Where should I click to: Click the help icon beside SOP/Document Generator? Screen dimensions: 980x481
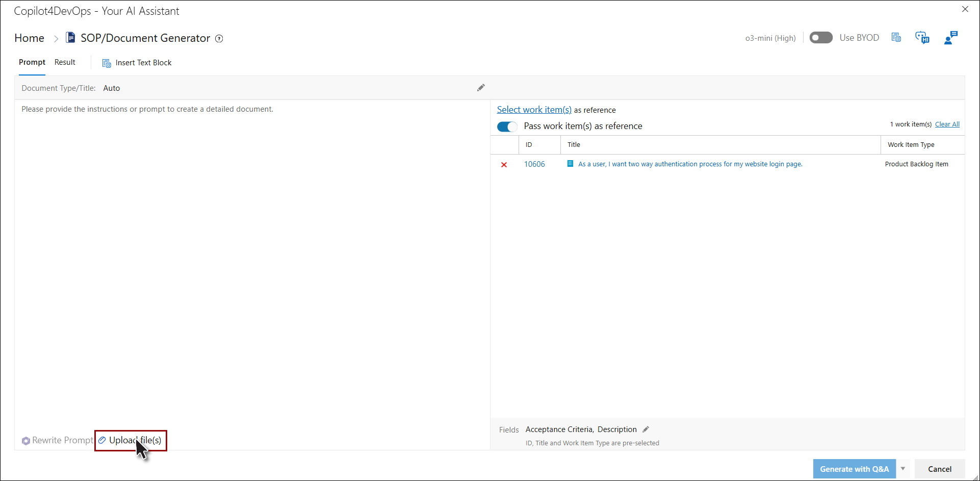(x=219, y=39)
